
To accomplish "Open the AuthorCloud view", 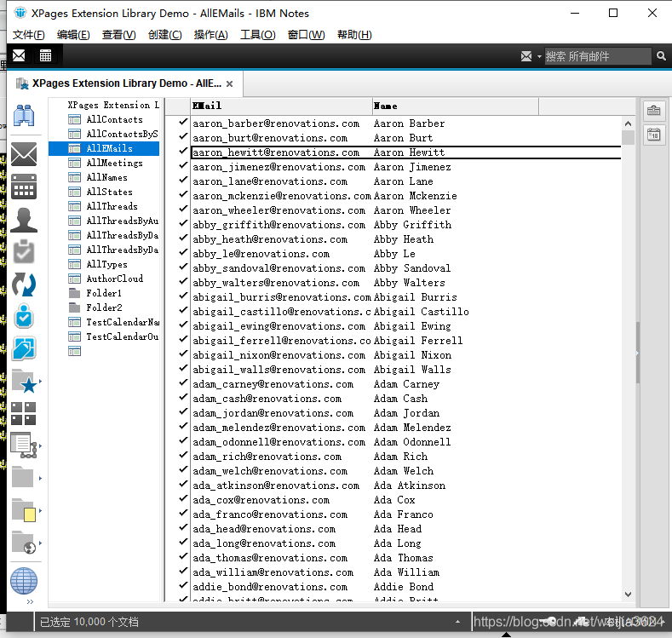I will point(114,279).
